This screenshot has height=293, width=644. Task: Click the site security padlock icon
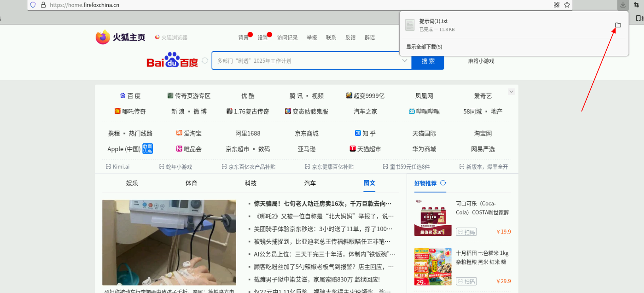43,5
